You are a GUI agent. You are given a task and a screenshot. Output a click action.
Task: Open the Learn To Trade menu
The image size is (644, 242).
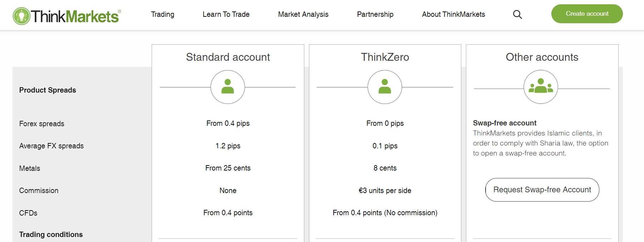(x=226, y=14)
